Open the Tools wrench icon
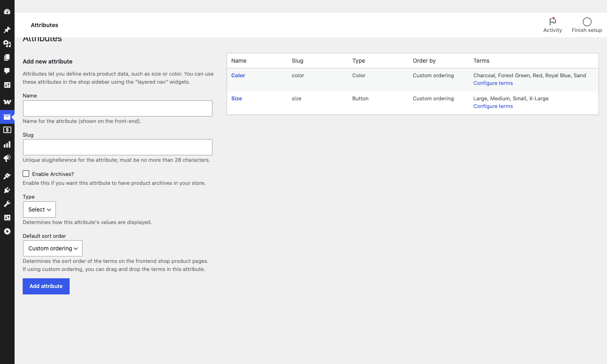 pos(7,204)
